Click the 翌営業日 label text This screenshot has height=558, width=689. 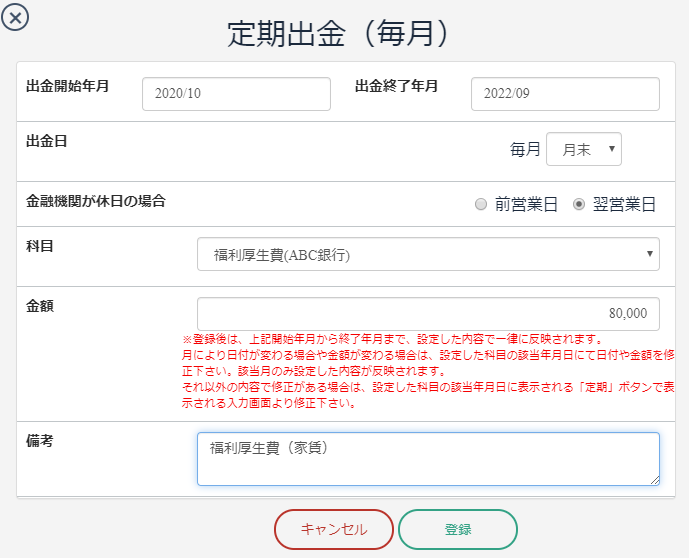[x=624, y=205]
